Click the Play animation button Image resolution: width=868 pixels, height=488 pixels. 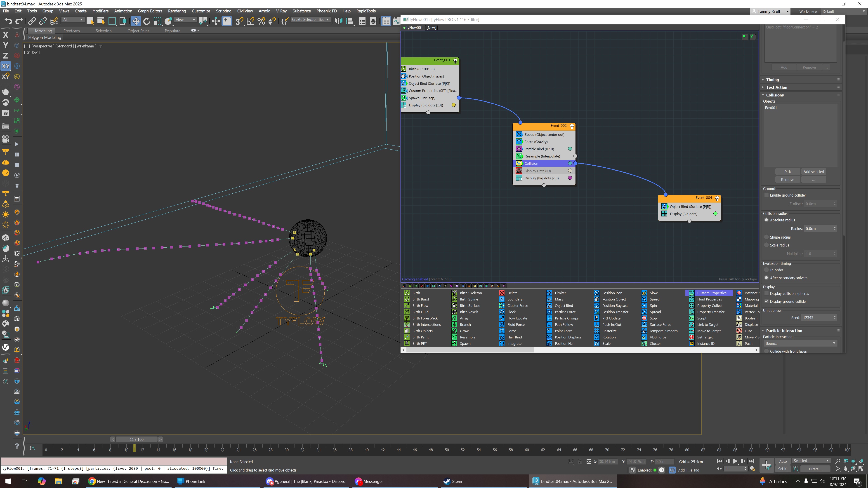735,461
